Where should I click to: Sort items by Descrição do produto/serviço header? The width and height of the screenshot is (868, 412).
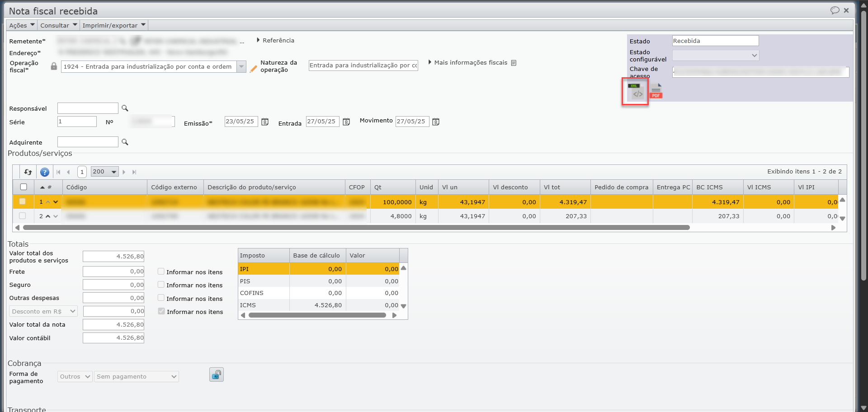pyautogui.click(x=274, y=187)
